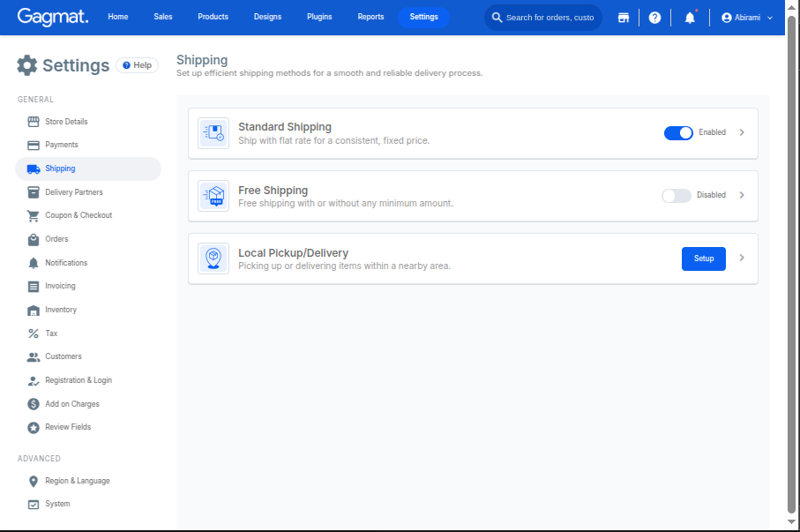Click the Invoicing document icon
800x532 pixels.
(34, 287)
